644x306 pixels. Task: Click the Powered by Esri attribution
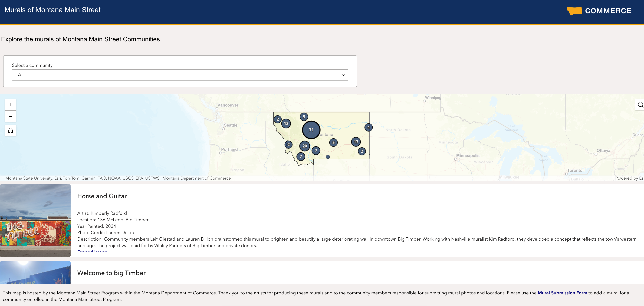(x=629, y=178)
